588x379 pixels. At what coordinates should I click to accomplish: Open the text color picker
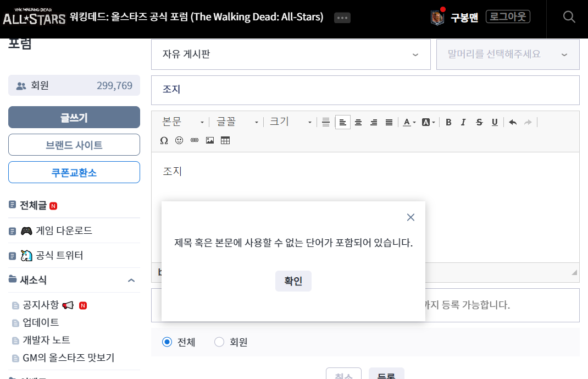409,122
